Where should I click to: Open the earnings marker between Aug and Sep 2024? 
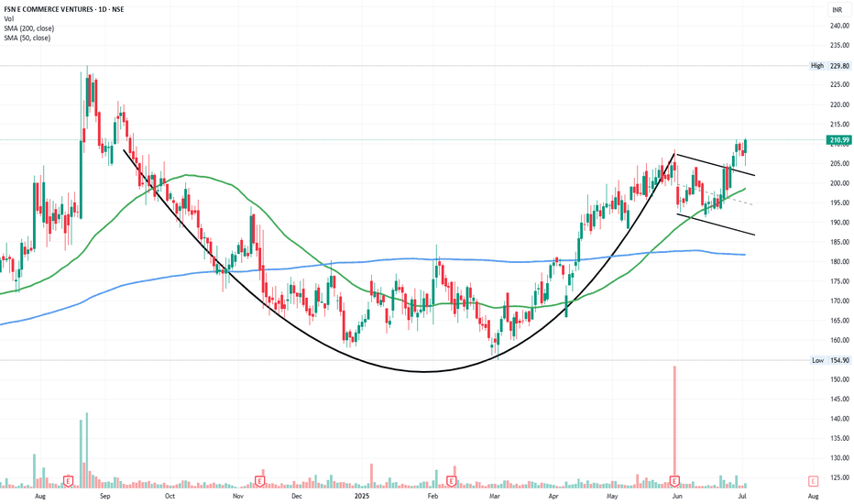click(x=68, y=481)
